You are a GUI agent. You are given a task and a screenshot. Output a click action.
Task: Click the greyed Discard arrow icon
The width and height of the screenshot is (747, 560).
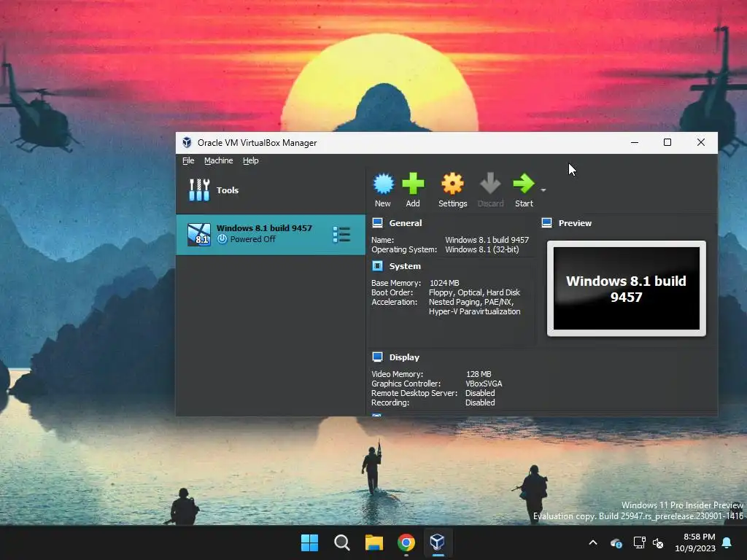[x=490, y=184]
